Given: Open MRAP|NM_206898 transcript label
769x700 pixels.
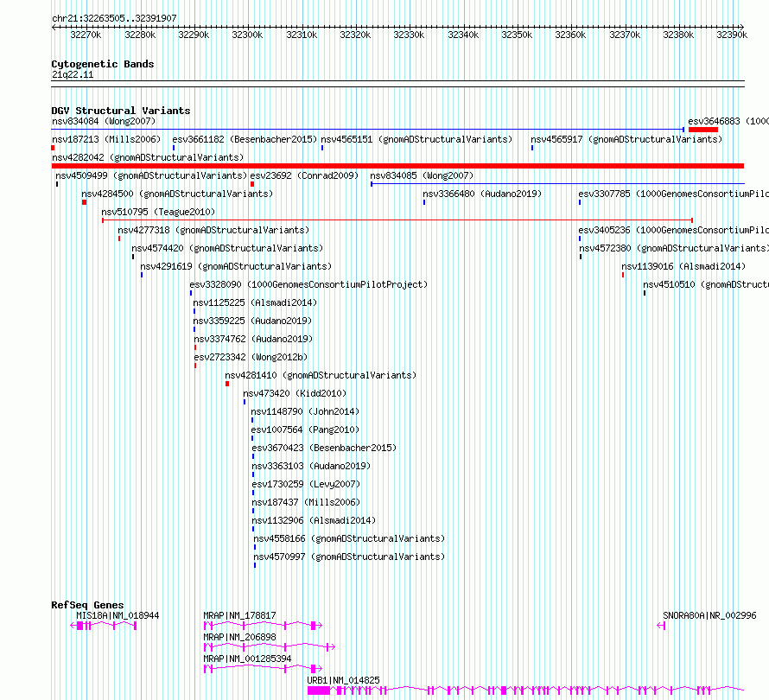Looking at the screenshot, I should tap(240, 637).
